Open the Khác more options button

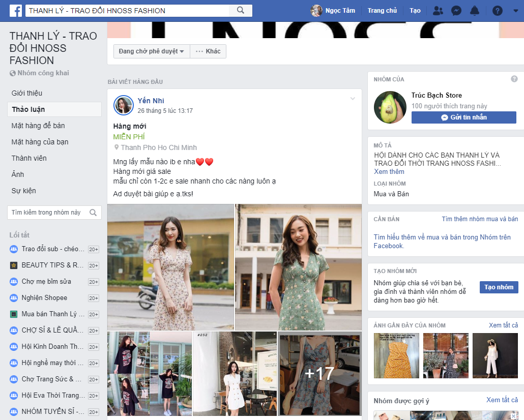pyautogui.click(x=208, y=51)
